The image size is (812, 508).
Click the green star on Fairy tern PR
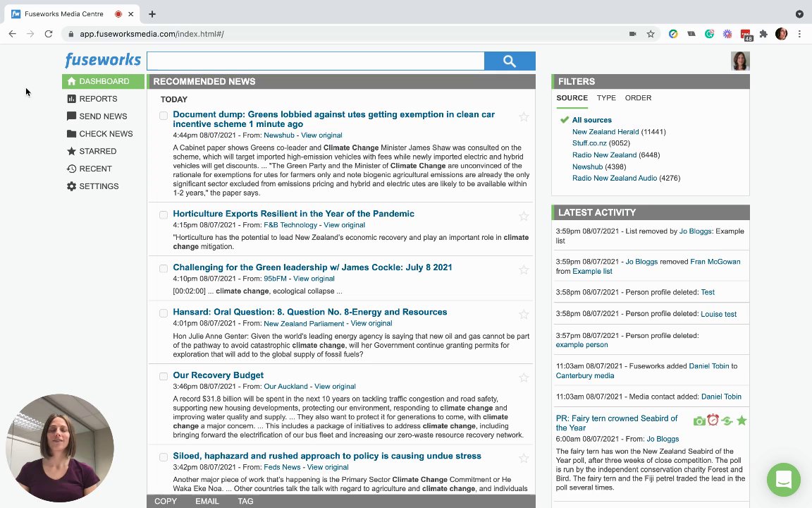click(742, 421)
